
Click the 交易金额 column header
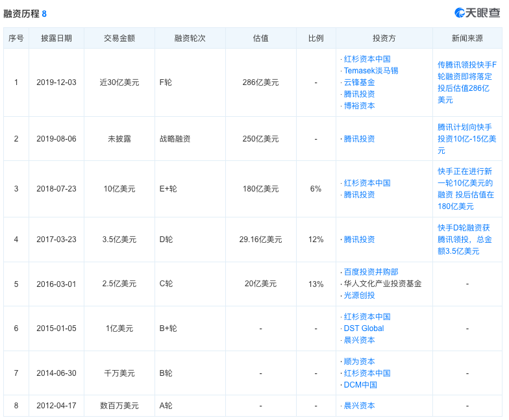(x=119, y=38)
